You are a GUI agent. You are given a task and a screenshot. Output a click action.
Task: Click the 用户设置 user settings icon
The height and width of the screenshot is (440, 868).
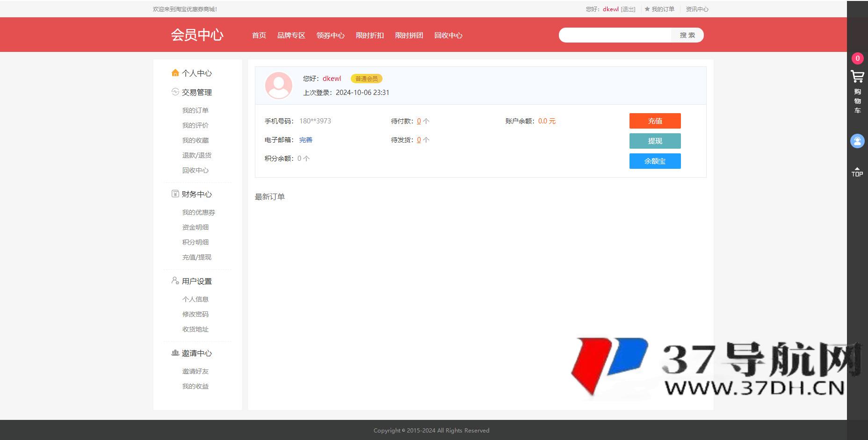[x=175, y=281]
